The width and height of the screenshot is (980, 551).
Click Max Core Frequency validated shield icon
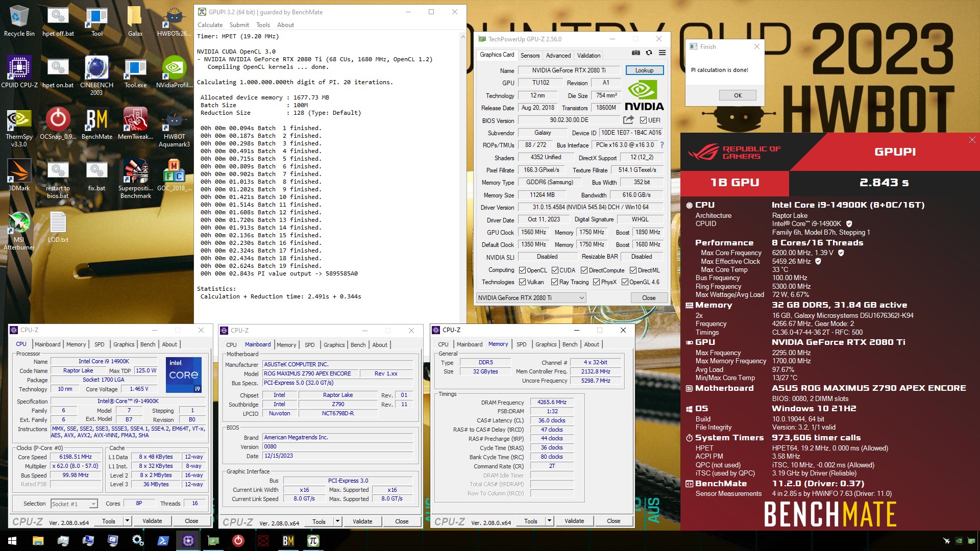click(841, 253)
